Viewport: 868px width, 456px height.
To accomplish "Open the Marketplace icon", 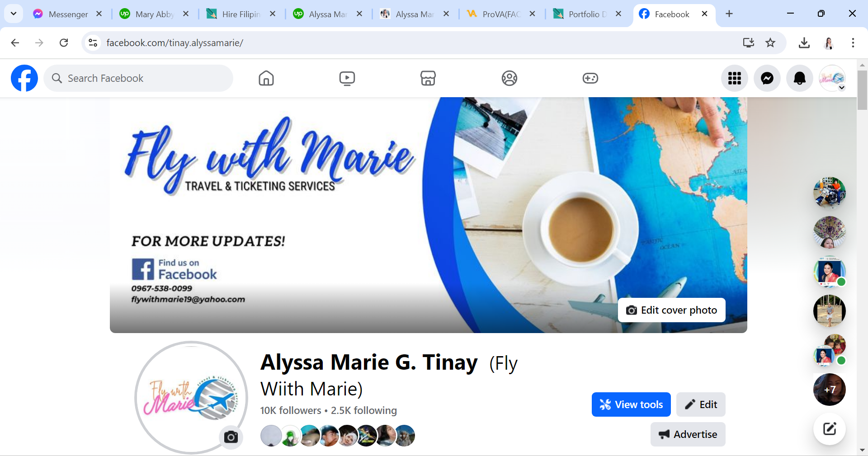I will (428, 78).
